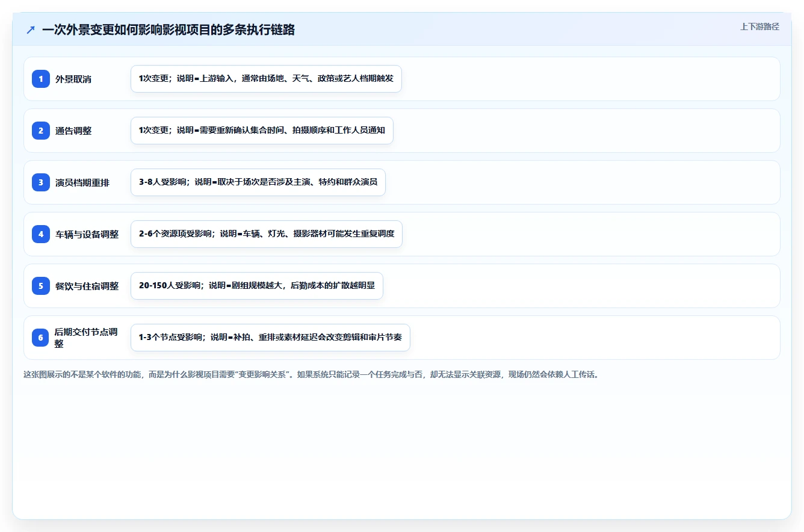Open the 1-3个节点受影响 description box
The width and height of the screenshot is (804, 532).
click(270, 338)
